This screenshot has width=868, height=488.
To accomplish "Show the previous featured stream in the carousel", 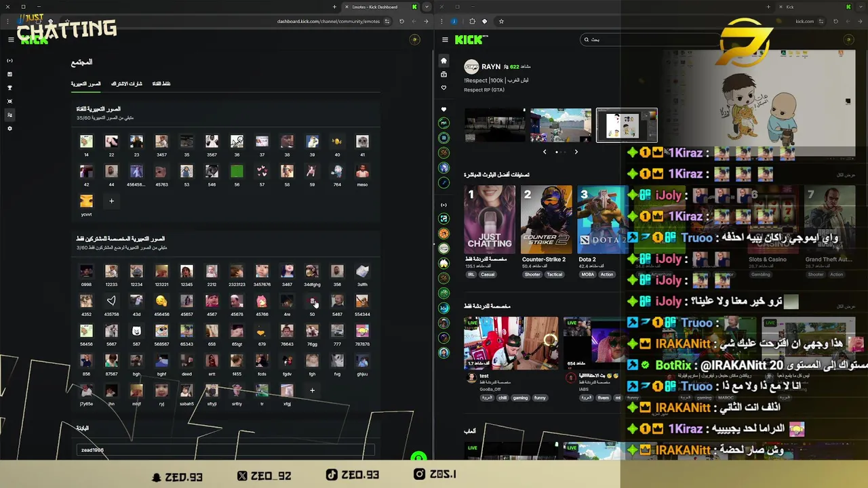I will coord(545,152).
